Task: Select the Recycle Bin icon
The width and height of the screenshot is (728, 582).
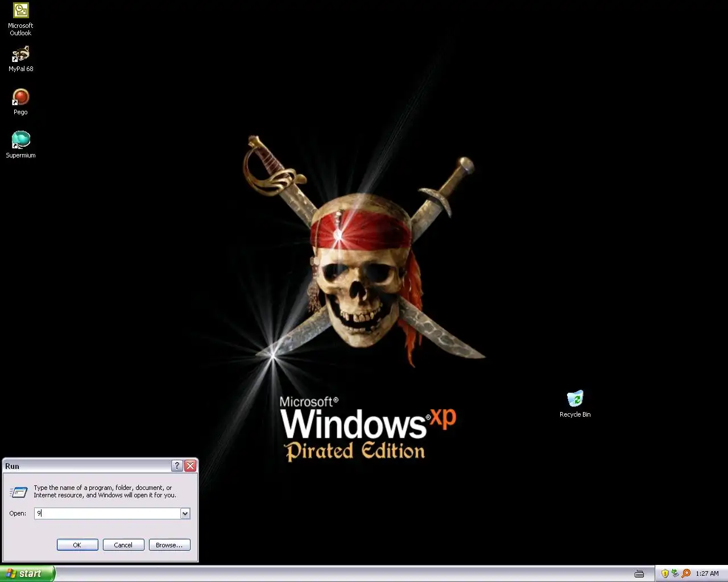Action: (575, 404)
